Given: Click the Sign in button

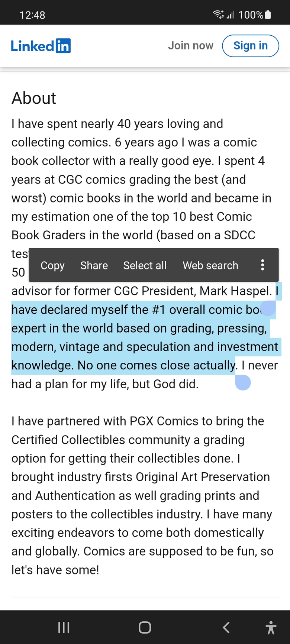Looking at the screenshot, I should 251,46.
